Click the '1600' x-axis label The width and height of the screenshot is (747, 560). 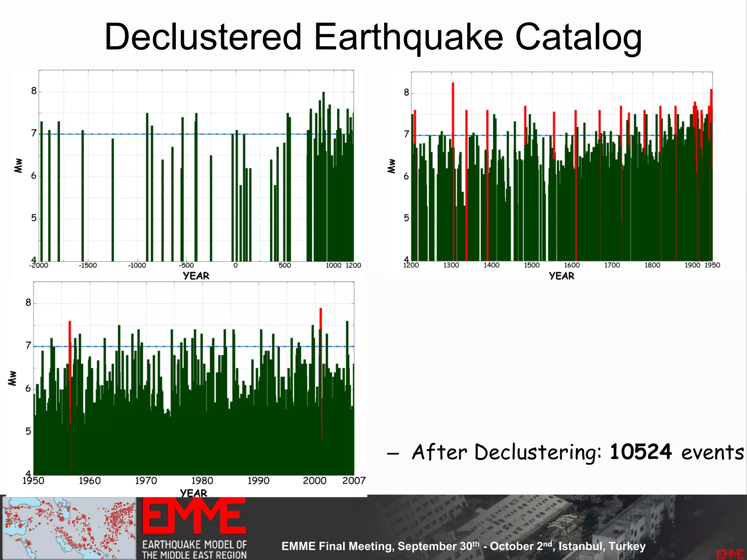click(572, 265)
